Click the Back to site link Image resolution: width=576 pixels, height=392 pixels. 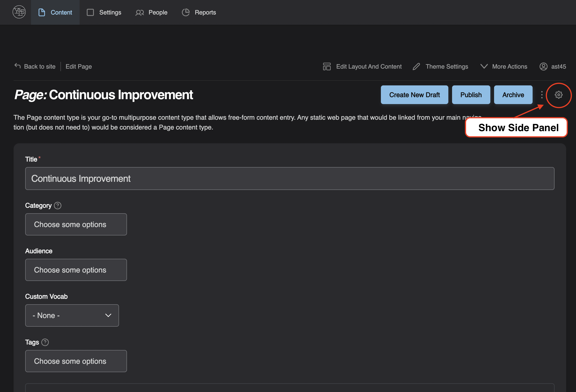point(35,66)
